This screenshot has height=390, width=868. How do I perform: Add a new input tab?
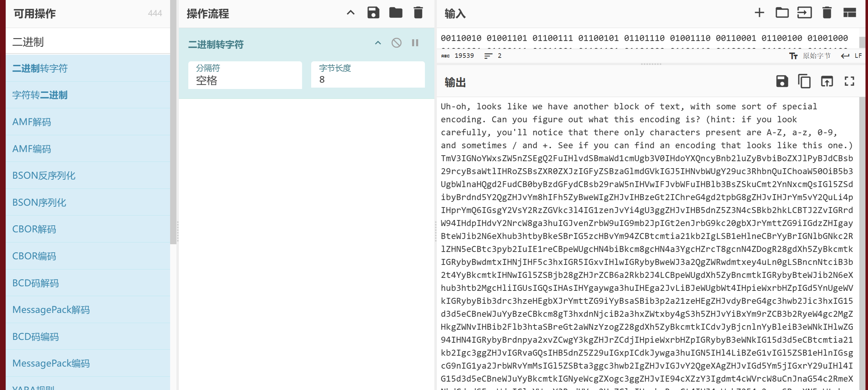pos(759,13)
